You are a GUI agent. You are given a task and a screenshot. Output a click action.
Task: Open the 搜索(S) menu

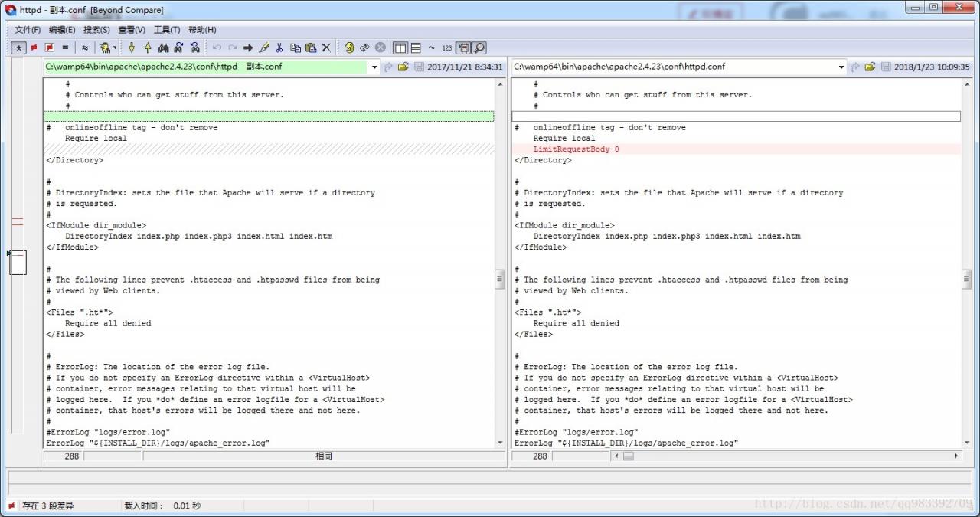(x=96, y=30)
